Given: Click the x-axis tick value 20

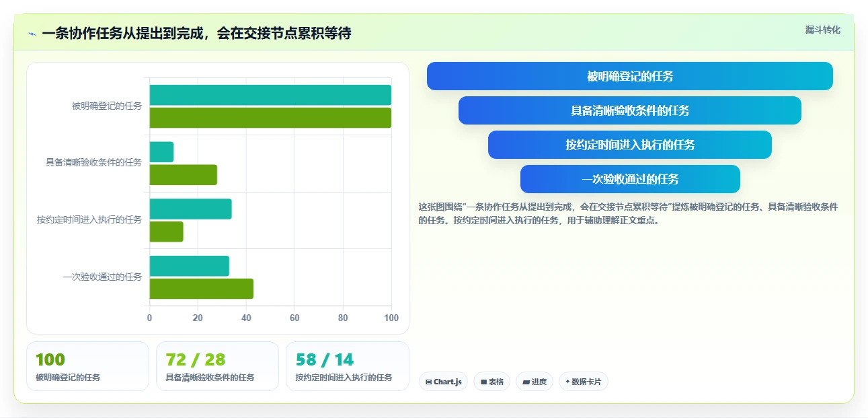Looking at the screenshot, I should [198, 318].
